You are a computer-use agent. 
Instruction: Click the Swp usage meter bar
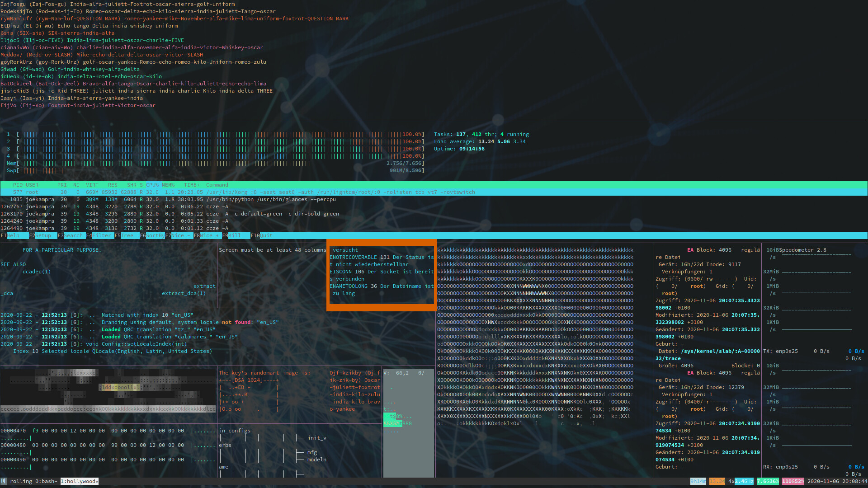[215, 170]
